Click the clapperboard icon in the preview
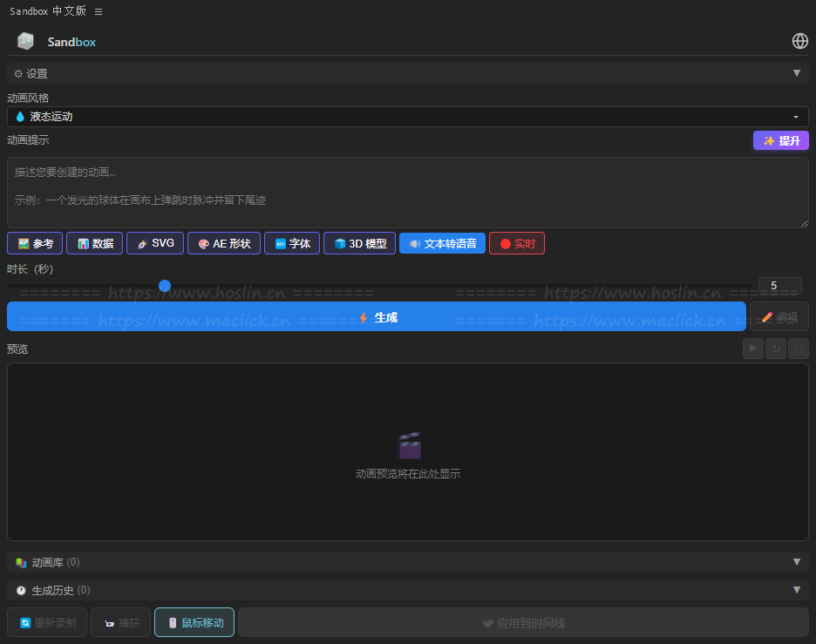Viewport: 816px width, 644px height. click(409, 445)
